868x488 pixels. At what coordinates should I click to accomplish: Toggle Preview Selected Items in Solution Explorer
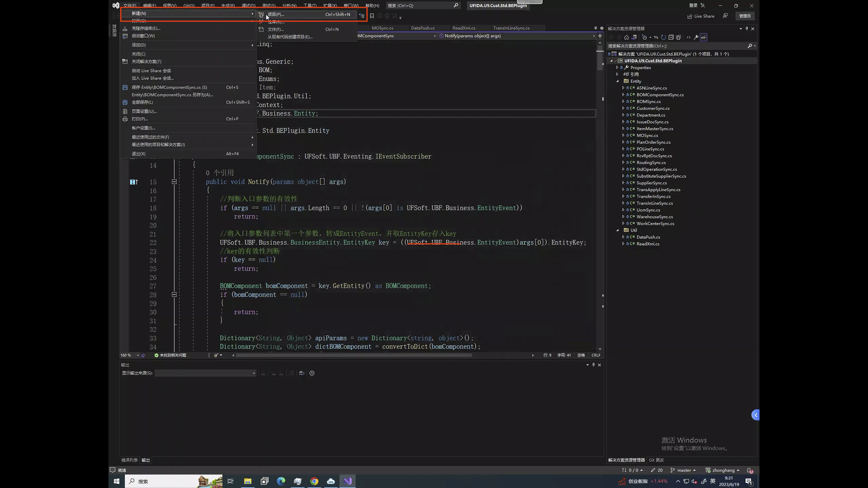[x=704, y=37]
